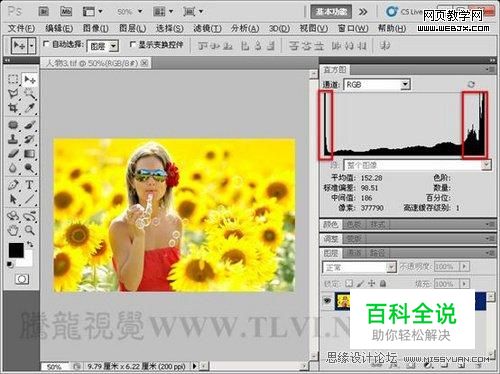Image resolution: width=500 pixels, height=374 pixels.
Task: Select the Horizontal Type tool
Action: pos(30,184)
